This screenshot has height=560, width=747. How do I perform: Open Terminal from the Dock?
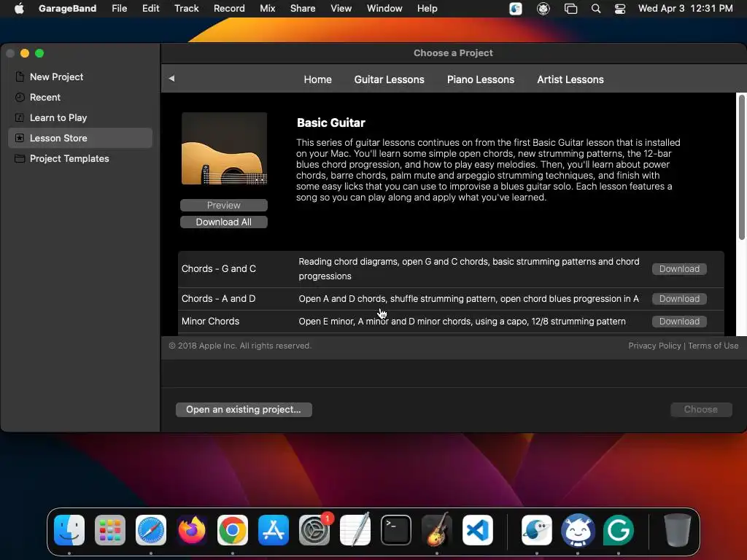[396, 529]
